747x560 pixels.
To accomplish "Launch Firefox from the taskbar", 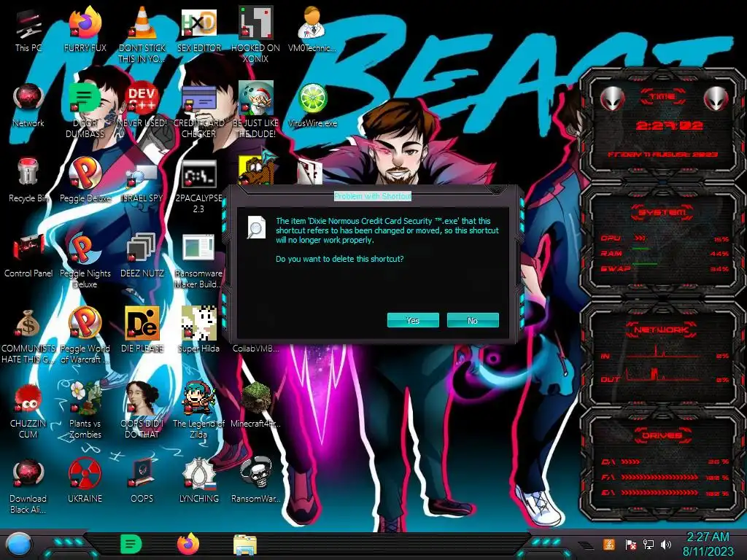I will click(188, 544).
